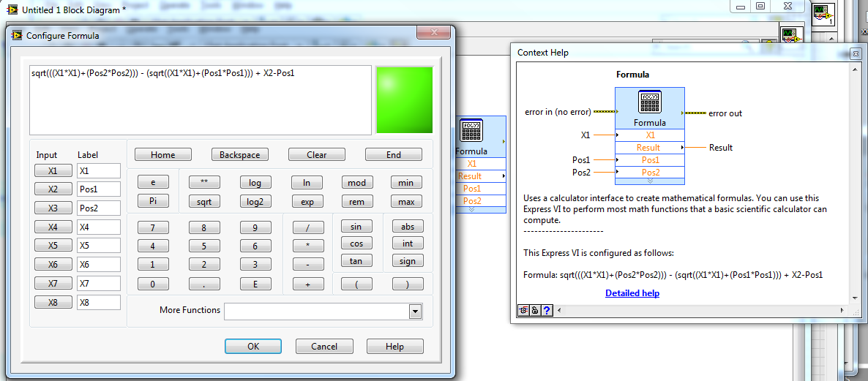The width and height of the screenshot is (868, 381).
Task: Click the Cancel button
Action: tap(323, 346)
